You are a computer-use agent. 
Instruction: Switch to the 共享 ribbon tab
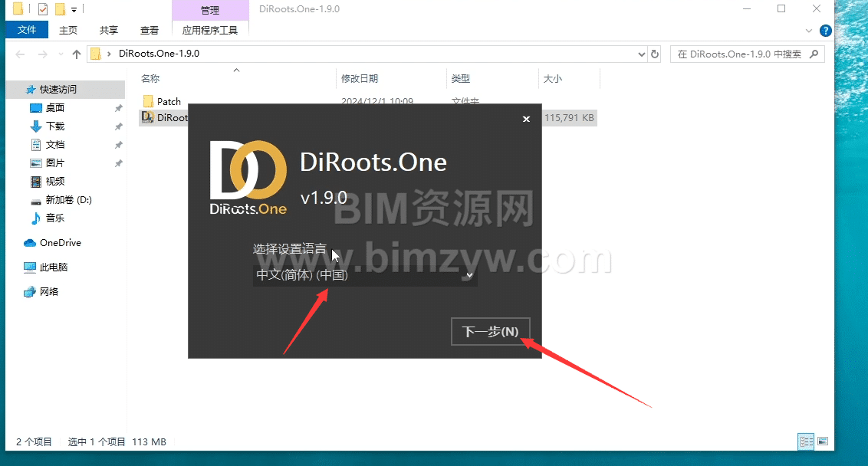tap(109, 30)
